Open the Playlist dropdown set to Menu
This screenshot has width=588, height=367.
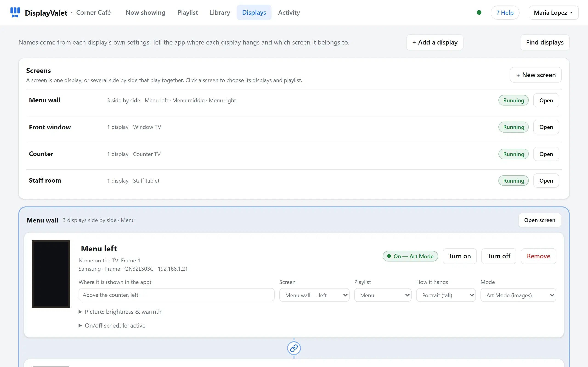pyautogui.click(x=383, y=295)
